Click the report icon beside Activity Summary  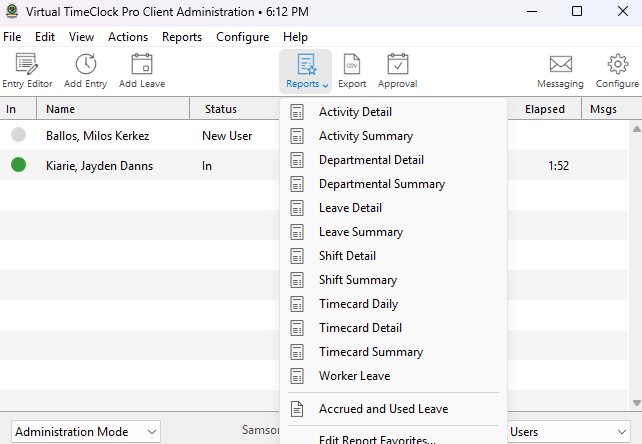(x=297, y=136)
